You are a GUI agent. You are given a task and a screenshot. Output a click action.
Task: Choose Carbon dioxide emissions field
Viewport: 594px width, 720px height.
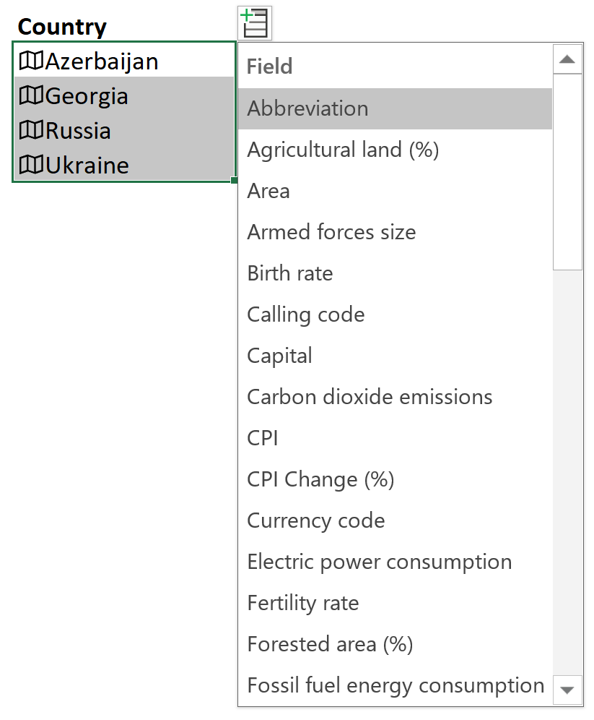pos(395,397)
